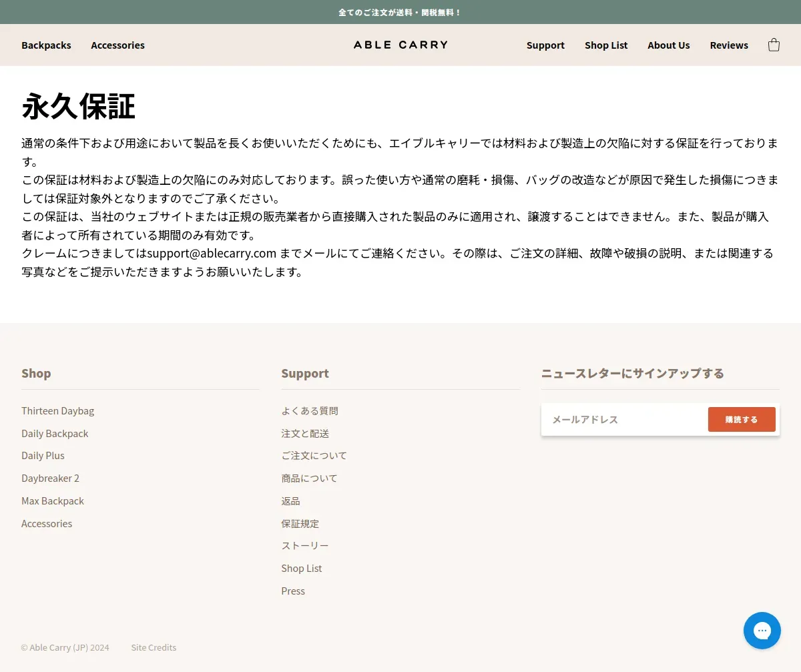Click the 購読する subscribe button
This screenshot has width=801, height=672.
[742, 420]
